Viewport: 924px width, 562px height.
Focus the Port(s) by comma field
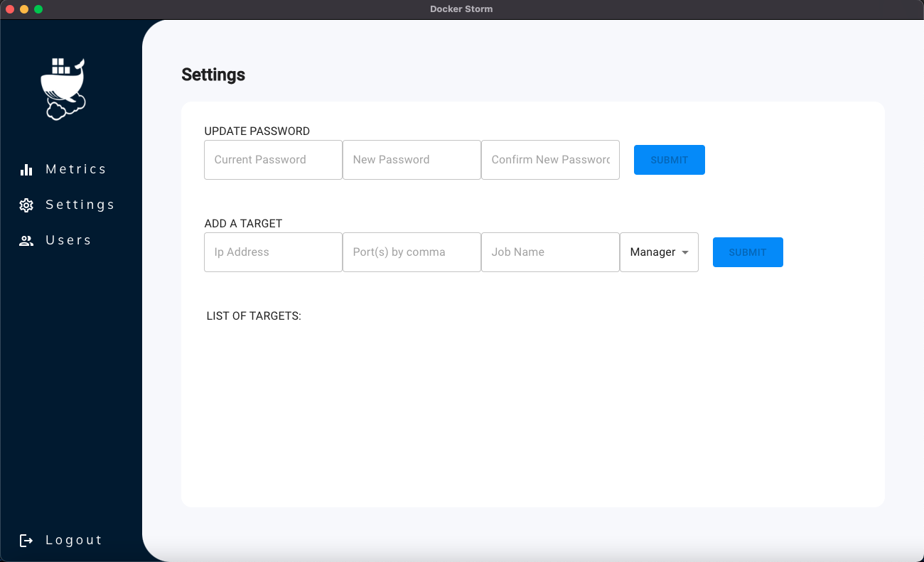(412, 252)
